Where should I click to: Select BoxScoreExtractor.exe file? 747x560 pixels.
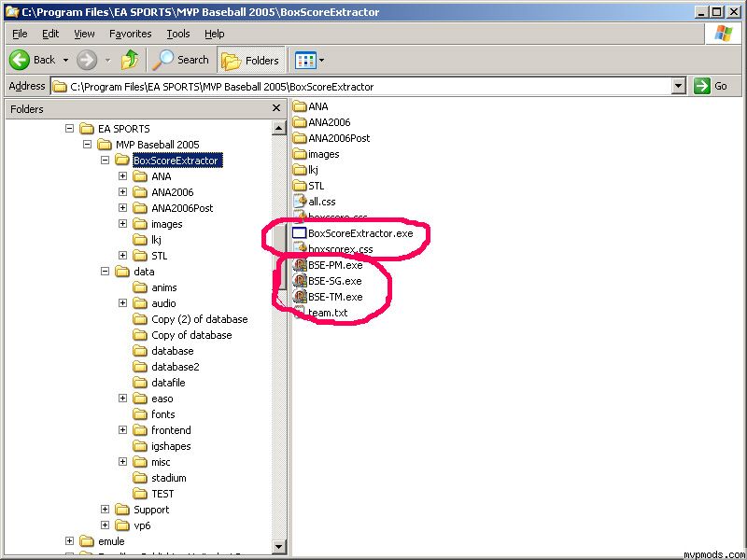[x=353, y=233]
